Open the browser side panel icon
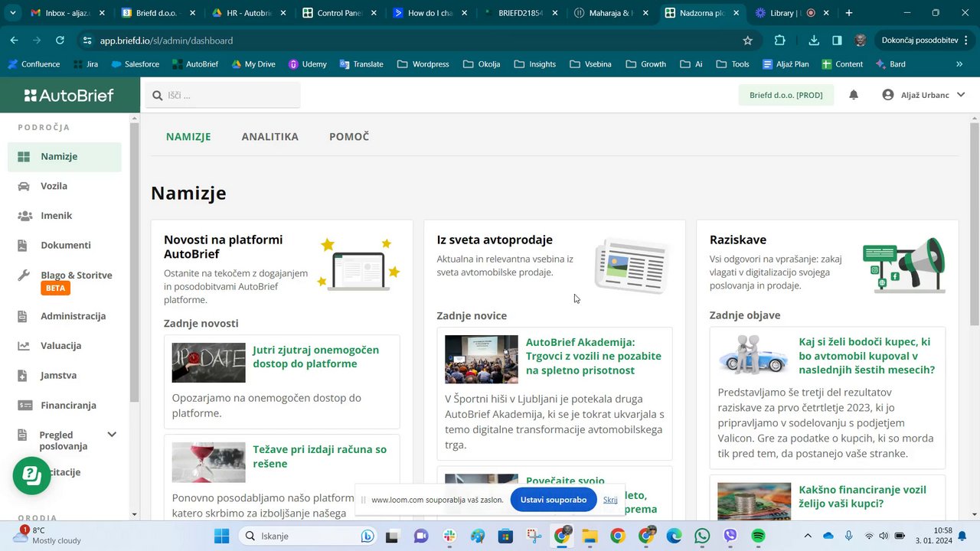980x551 pixels. point(838,41)
